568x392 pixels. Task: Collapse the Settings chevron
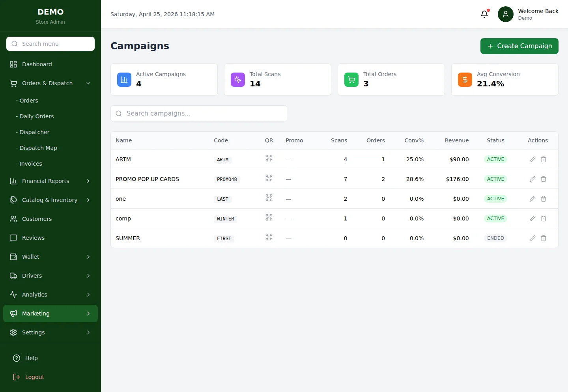(x=88, y=332)
